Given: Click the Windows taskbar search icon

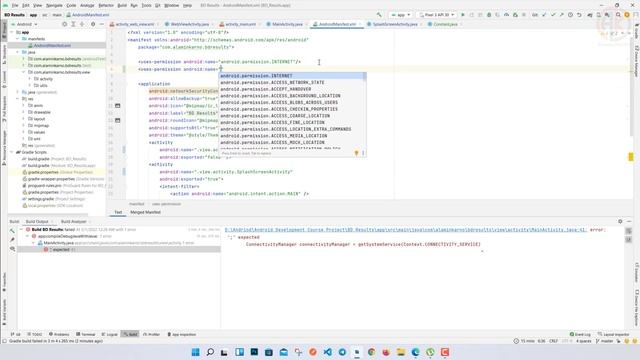Looking at the screenshot, I should click(x=210, y=352).
